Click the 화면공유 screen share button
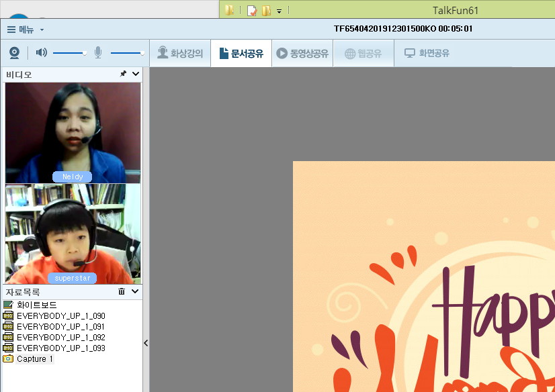 [x=427, y=54]
